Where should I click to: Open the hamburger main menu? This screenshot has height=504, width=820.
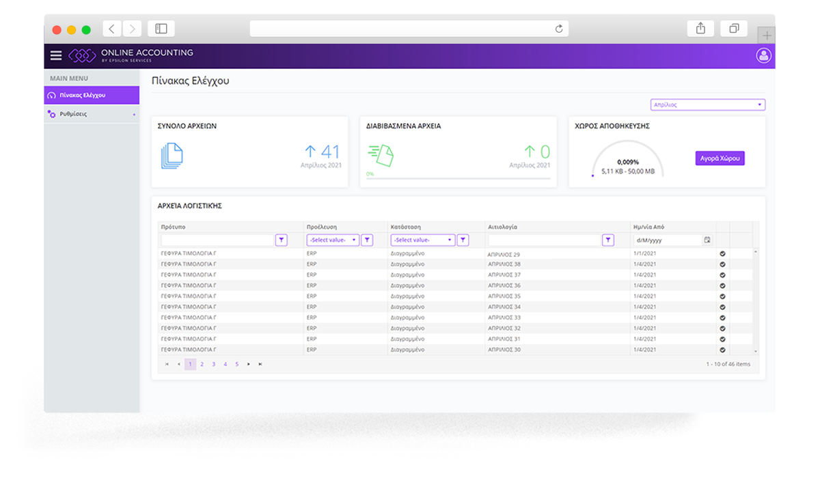click(56, 56)
